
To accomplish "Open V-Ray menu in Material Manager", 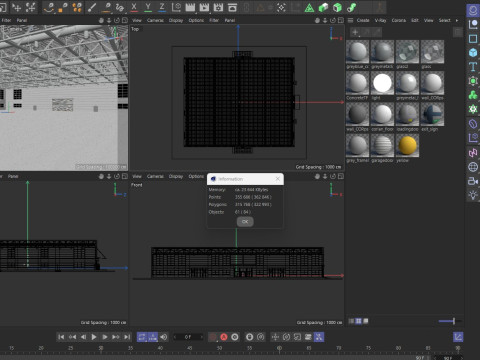I will coord(380,20).
